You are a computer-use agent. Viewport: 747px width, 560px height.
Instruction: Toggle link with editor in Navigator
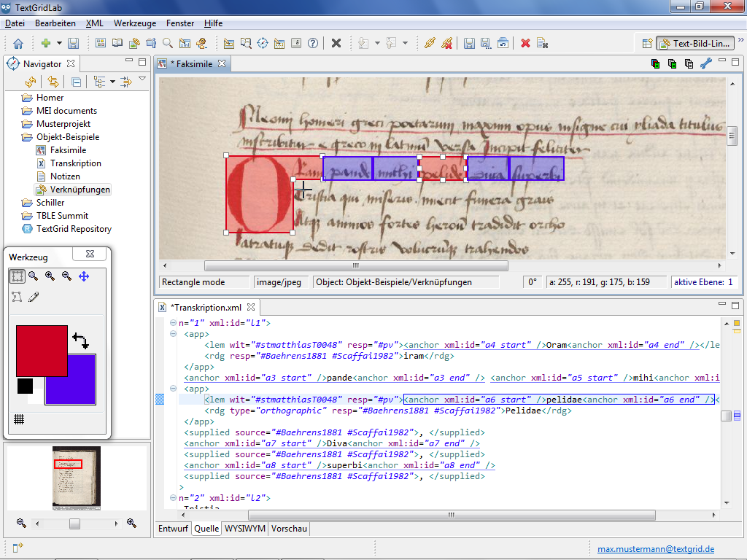coord(53,82)
